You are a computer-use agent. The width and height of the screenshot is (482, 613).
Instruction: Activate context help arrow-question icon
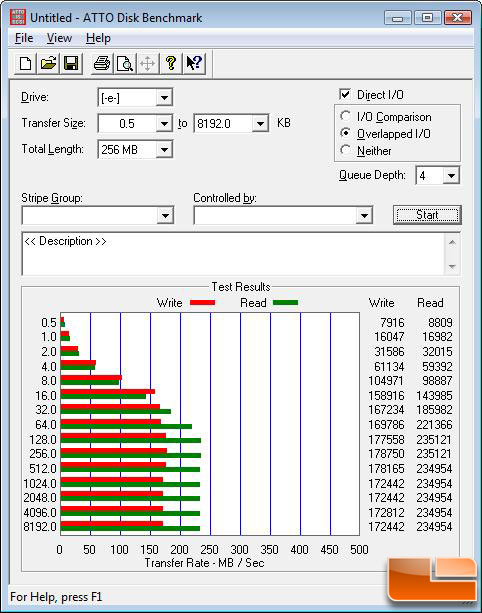194,63
